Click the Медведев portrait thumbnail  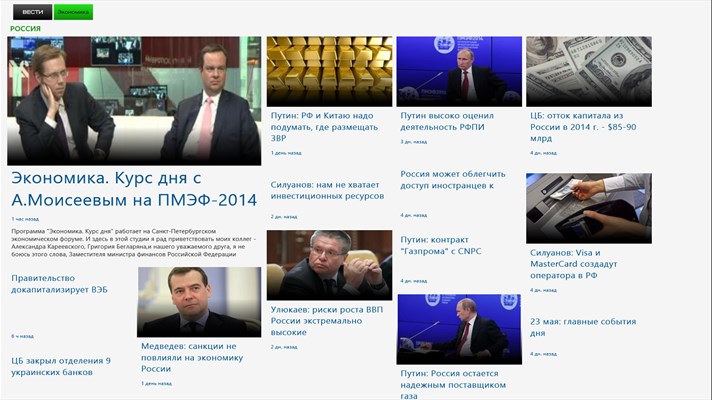(199, 302)
